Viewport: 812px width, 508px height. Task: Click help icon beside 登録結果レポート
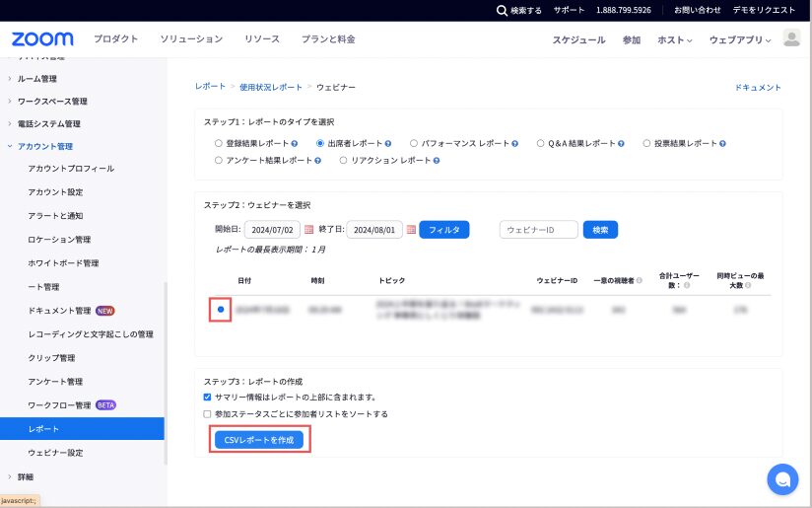288,143
